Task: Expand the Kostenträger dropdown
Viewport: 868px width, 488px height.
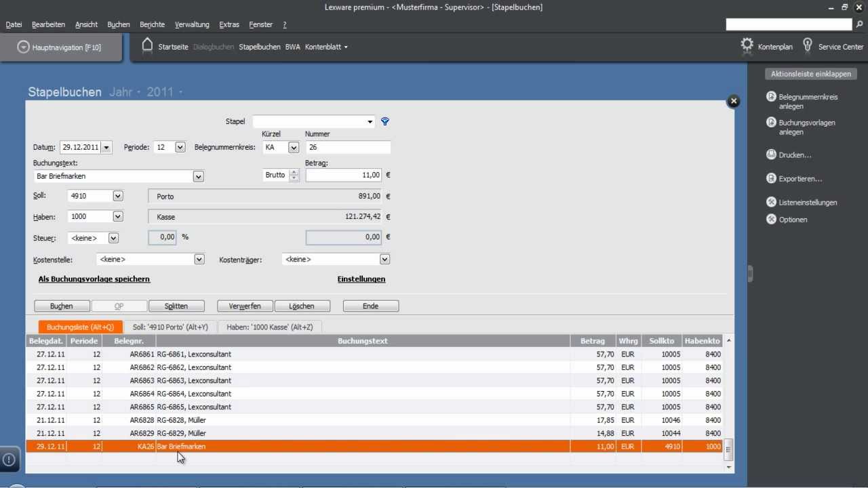Action: tap(384, 259)
